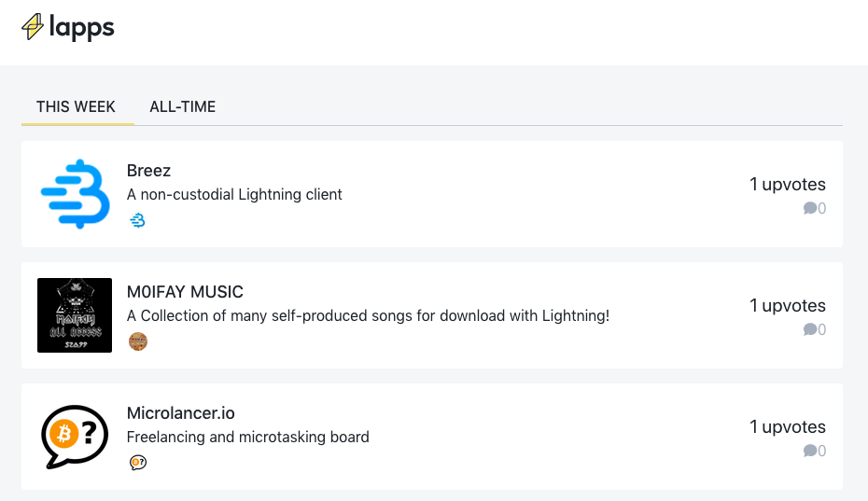Open the M0IFAY MUSIC title link

[x=185, y=292]
